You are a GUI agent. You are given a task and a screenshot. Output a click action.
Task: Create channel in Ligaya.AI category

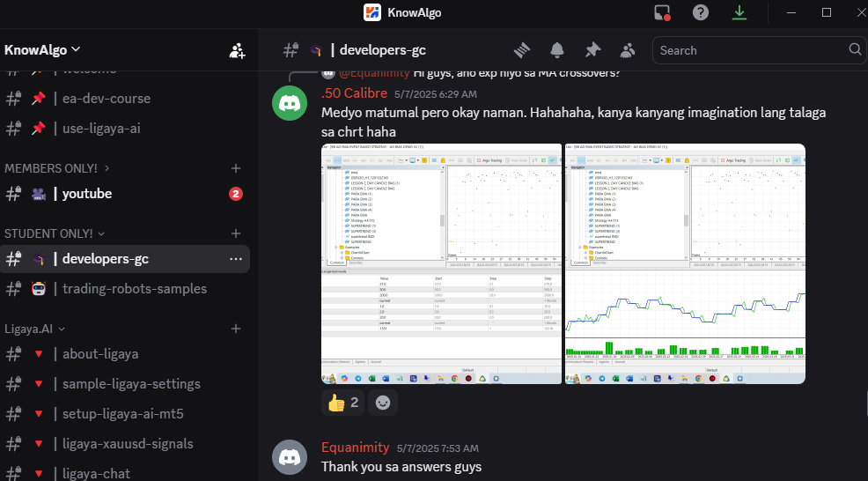(236, 329)
